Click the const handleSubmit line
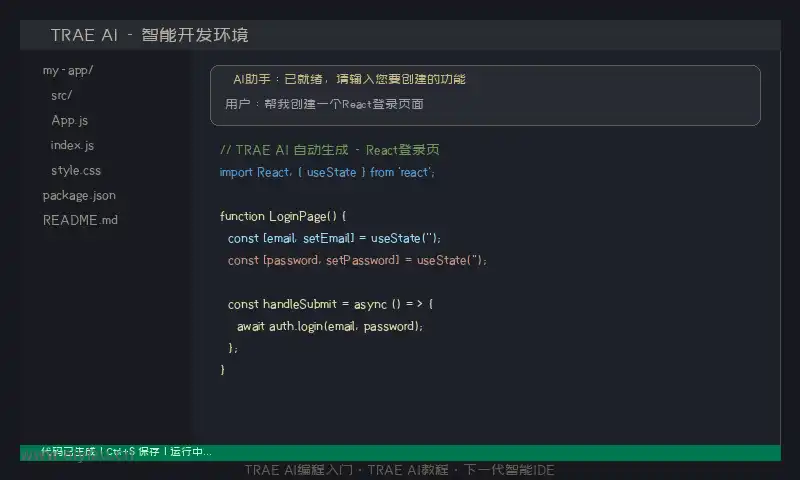 (331, 304)
